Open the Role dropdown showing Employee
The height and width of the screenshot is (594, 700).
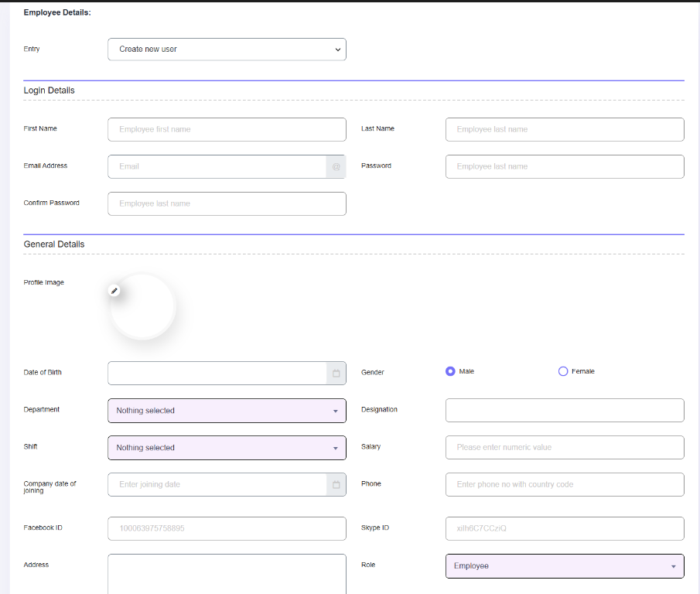click(x=565, y=566)
